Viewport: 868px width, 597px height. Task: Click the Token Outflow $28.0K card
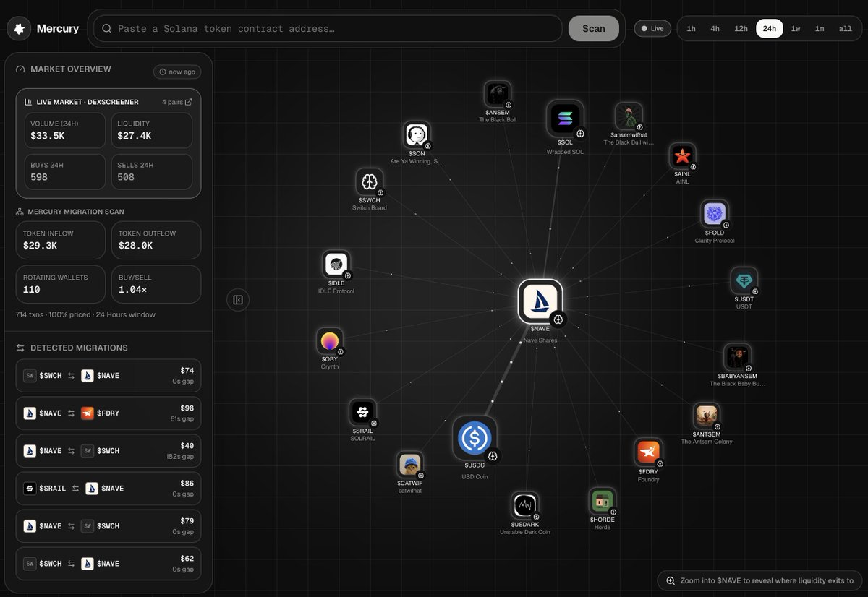tap(156, 240)
